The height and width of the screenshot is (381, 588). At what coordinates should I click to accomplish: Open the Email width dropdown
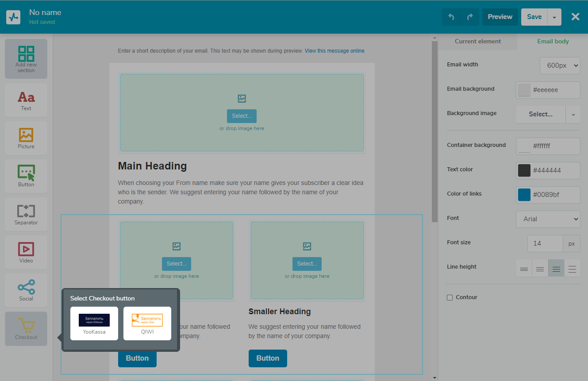pyautogui.click(x=560, y=65)
